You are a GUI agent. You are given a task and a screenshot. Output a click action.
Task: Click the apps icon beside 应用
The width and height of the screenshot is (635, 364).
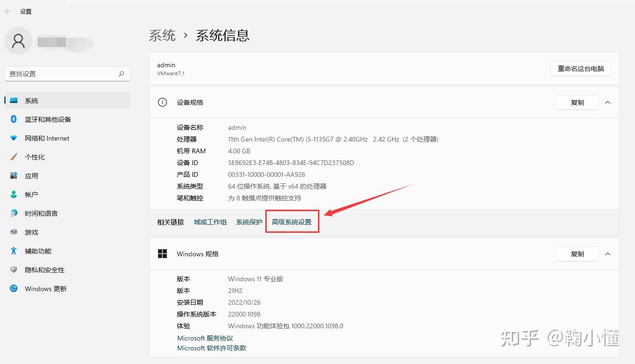click(14, 176)
